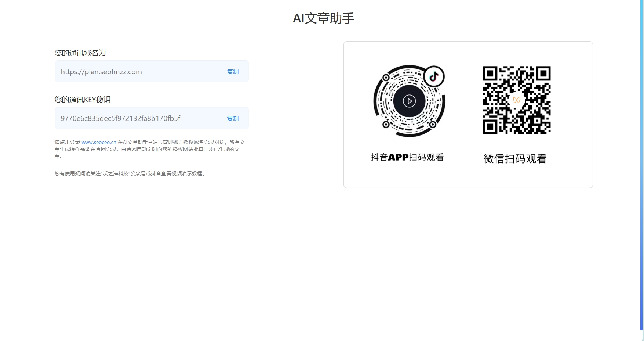The height and width of the screenshot is (341, 644).
Task: Click the 微信扫码观看 caption
Action: tap(515, 158)
